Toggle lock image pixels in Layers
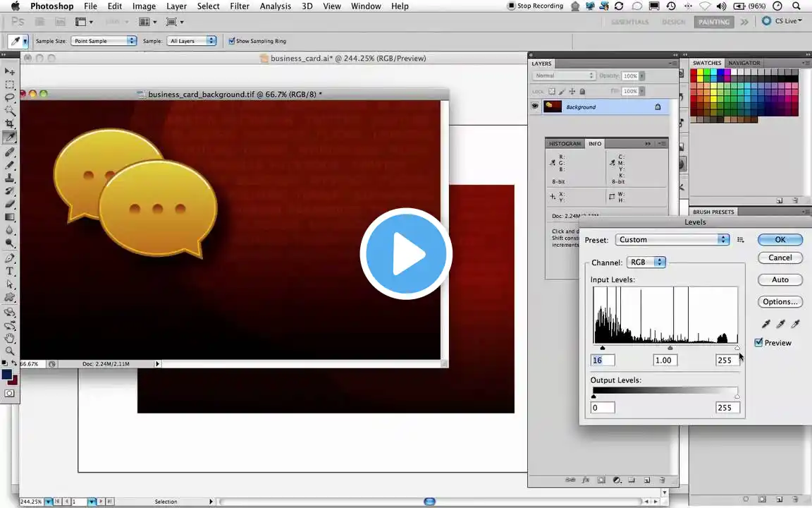Viewport: 812px width, 508px height. (x=562, y=91)
